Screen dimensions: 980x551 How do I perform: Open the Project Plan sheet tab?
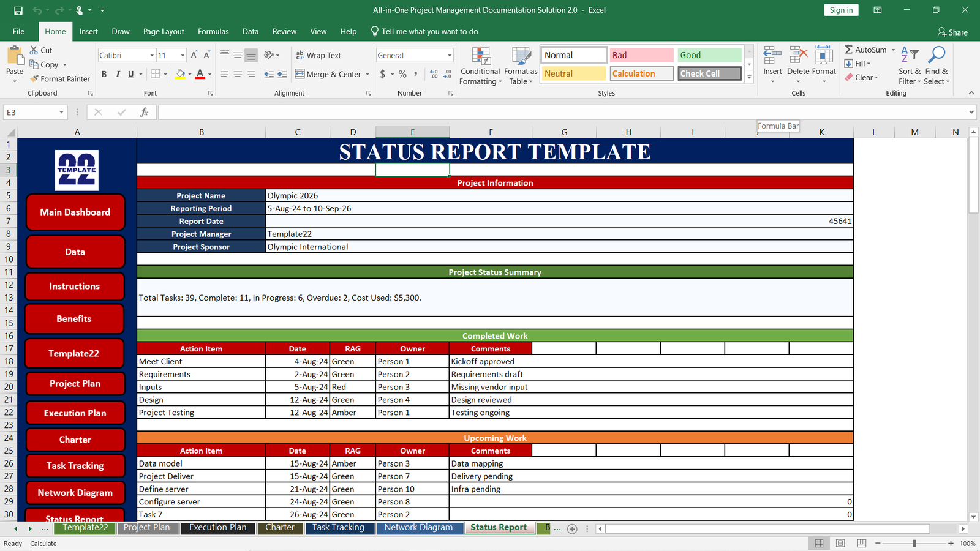pos(147,528)
